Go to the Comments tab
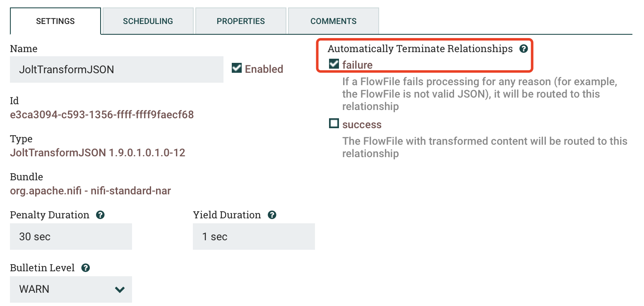The image size is (644, 306). (334, 21)
